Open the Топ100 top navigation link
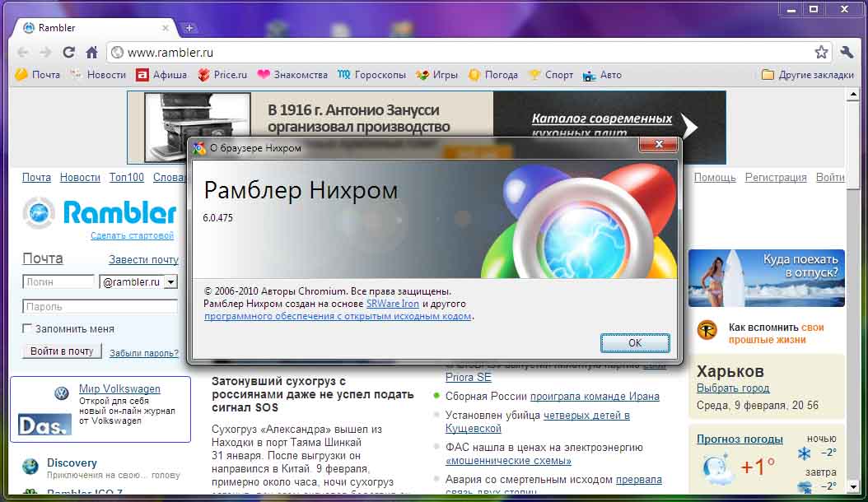 pyautogui.click(x=127, y=178)
